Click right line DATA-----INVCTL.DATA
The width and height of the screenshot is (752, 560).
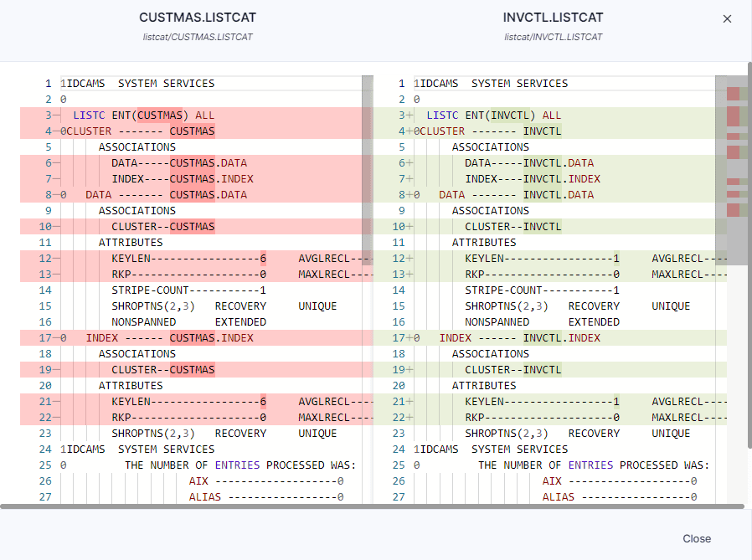[x=529, y=163]
